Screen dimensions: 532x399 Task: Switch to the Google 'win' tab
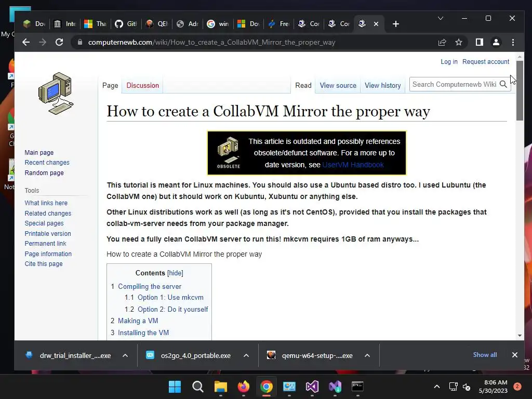[218, 24]
